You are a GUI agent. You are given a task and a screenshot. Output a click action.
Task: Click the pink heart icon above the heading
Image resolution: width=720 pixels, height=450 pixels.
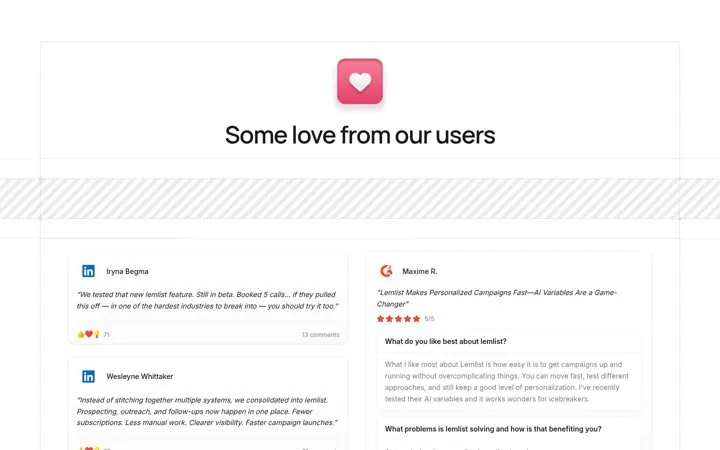360,81
